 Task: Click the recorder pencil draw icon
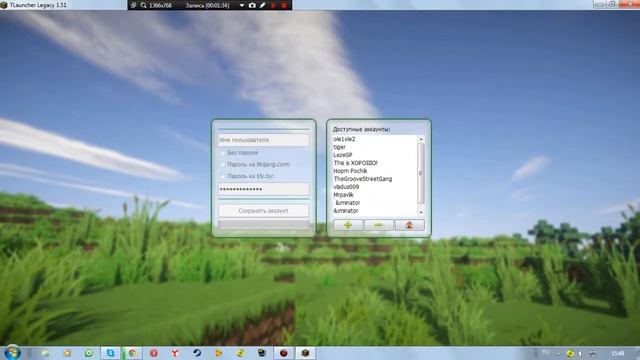tap(262, 5)
